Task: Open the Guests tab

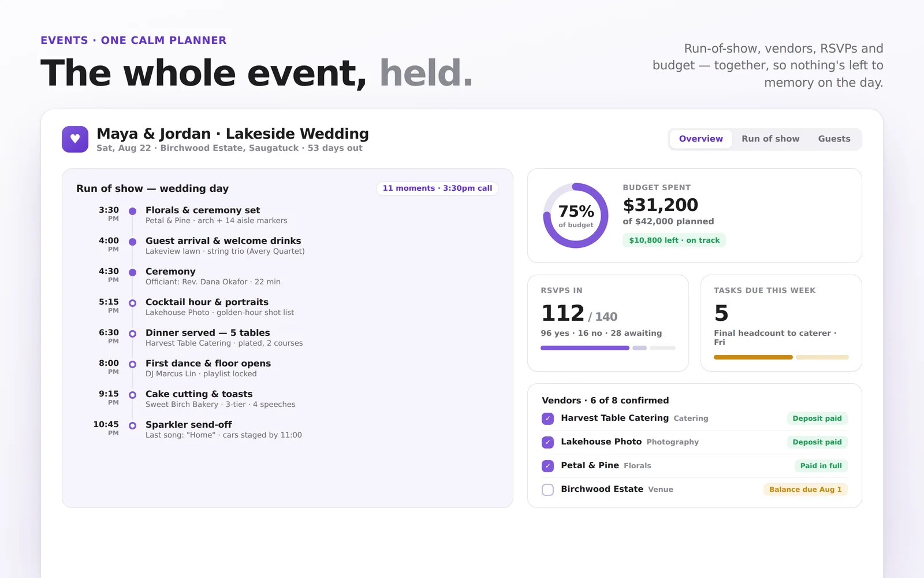Action: tap(834, 139)
